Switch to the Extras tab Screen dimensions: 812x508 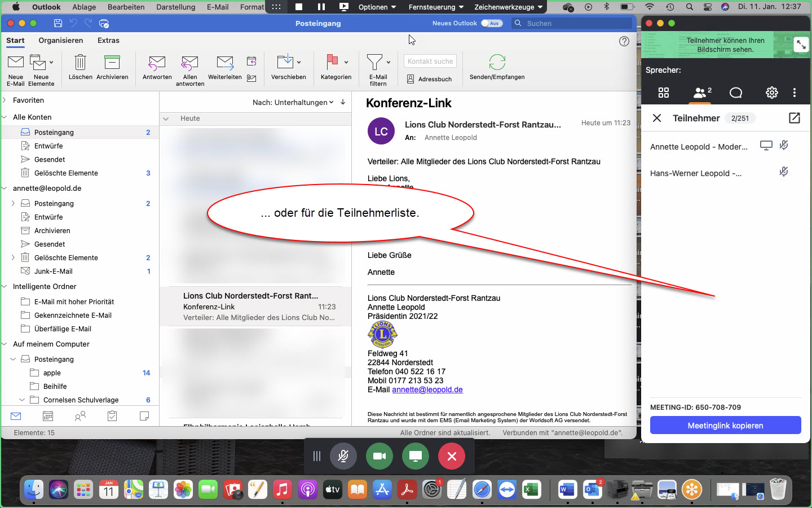tap(108, 40)
